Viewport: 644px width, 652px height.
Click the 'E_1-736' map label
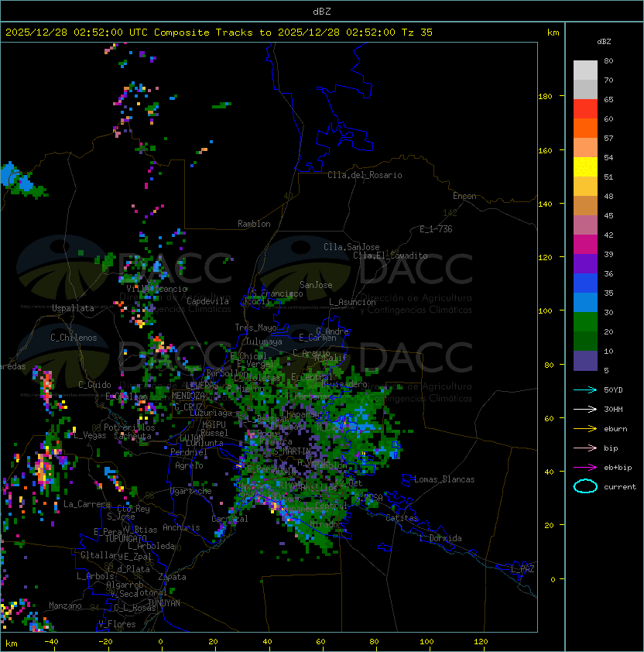tap(436, 229)
